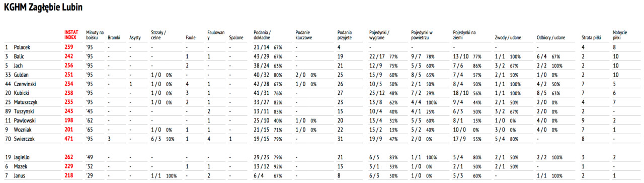This screenshot has height=183, width=644.
Task: Click the Nabycie piłki column header
Action: pyautogui.click(x=619, y=34)
